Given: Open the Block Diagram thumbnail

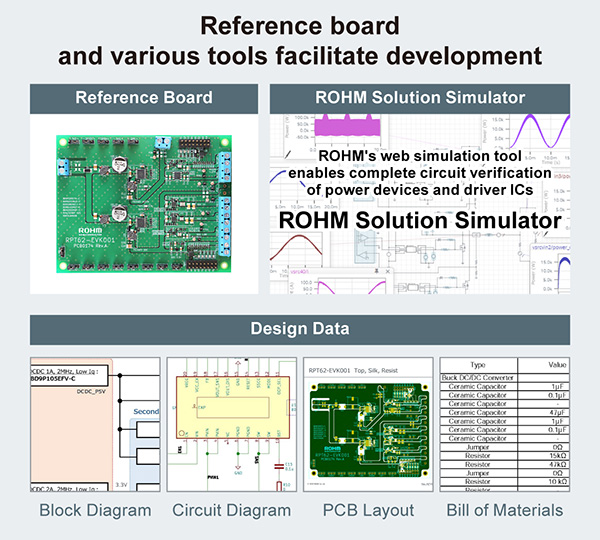Looking at the screenshot, I should pyautogui.click(x=95, y=424).
